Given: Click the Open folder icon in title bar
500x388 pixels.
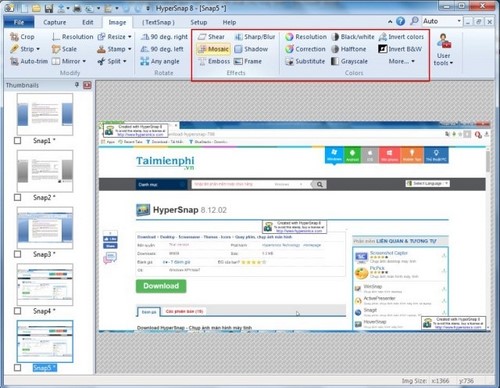Looking at the screenshot, I should (x=37, y=8).
